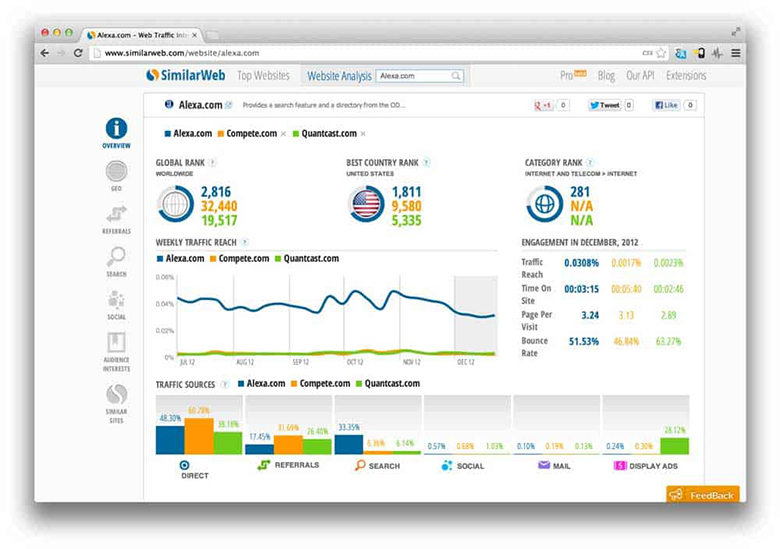Select the Referrals sidebar icon
Image resolution: width=780 pixels, height=549 pixels.
116,216
